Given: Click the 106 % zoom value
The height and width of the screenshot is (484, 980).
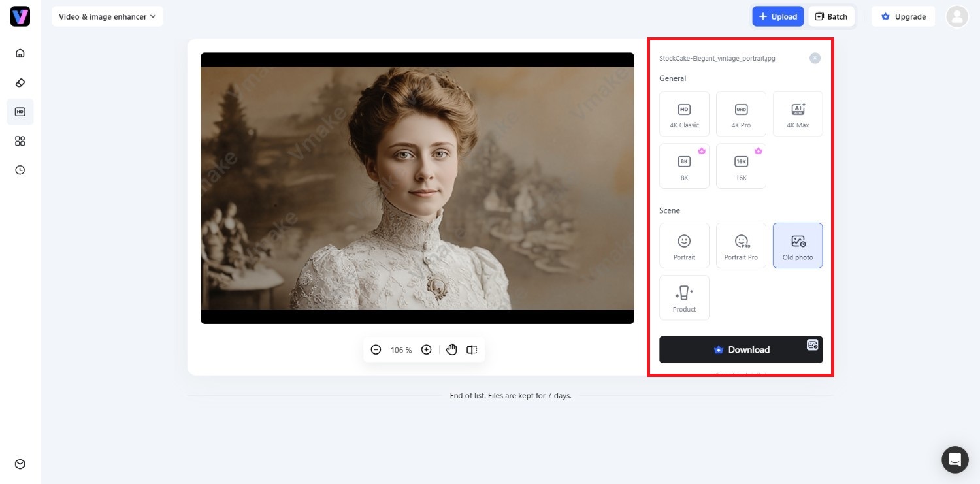Looking at the screenshot, I should (x=401, y=350).
